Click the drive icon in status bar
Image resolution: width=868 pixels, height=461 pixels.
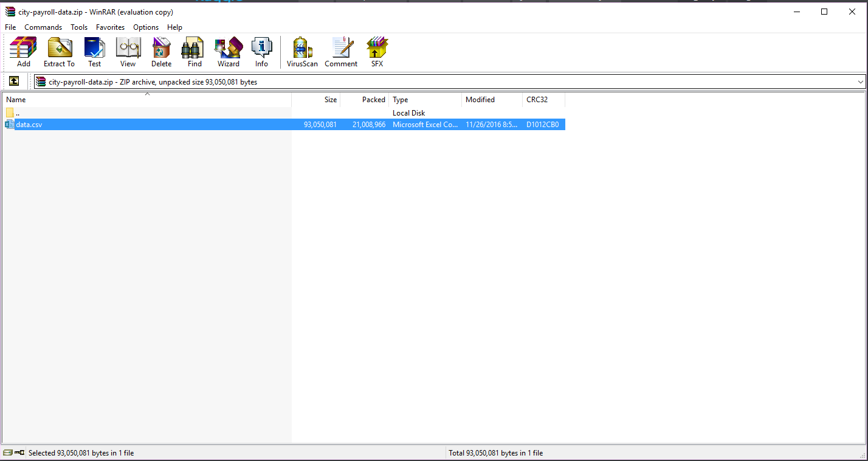pyautogui.click(x=8, y=452)
